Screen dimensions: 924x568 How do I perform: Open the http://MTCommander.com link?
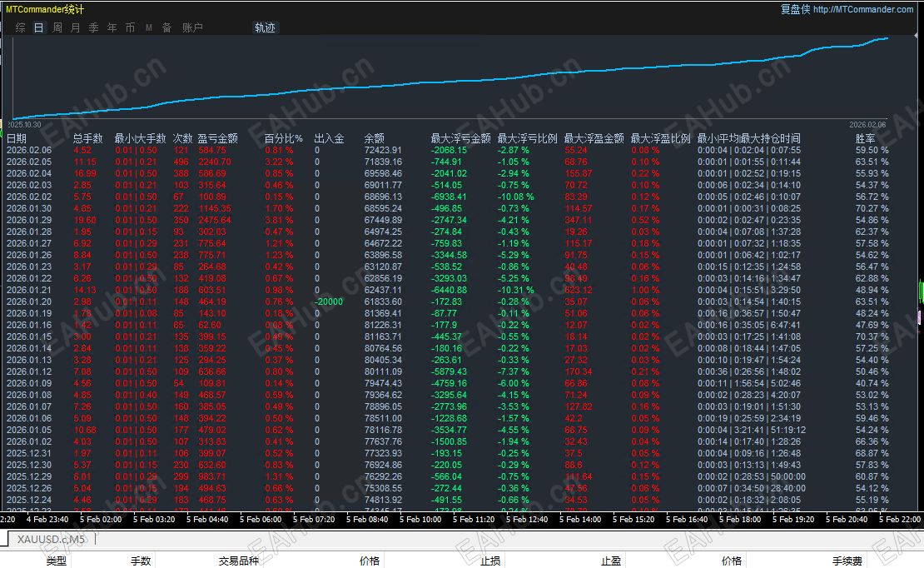pyautogui.click(x=863, y=9)
